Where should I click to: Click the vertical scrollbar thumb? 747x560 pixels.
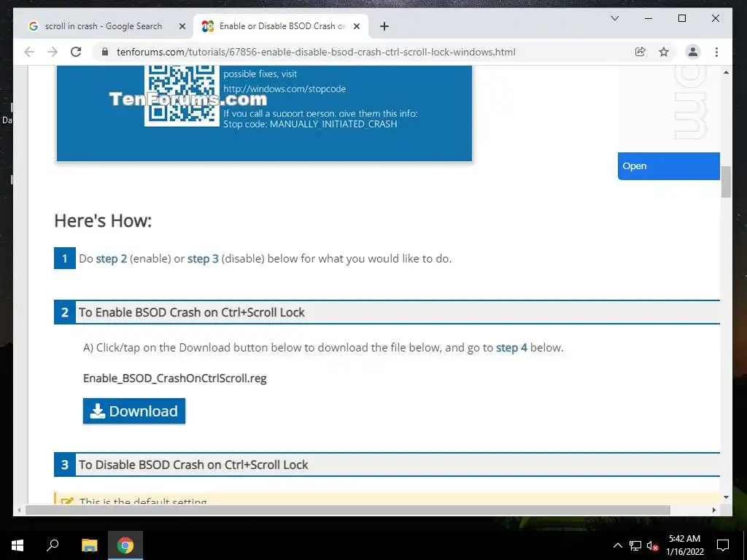pyautogui.click(x=726, y=182)
